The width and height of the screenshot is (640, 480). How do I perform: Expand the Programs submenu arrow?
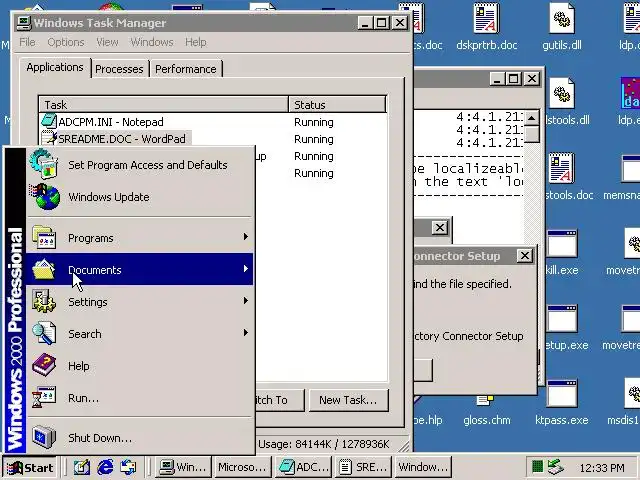click(246, 237)
